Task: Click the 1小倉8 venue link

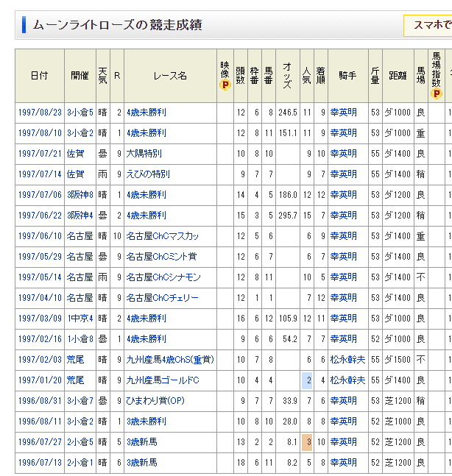Action: (80, 339)
